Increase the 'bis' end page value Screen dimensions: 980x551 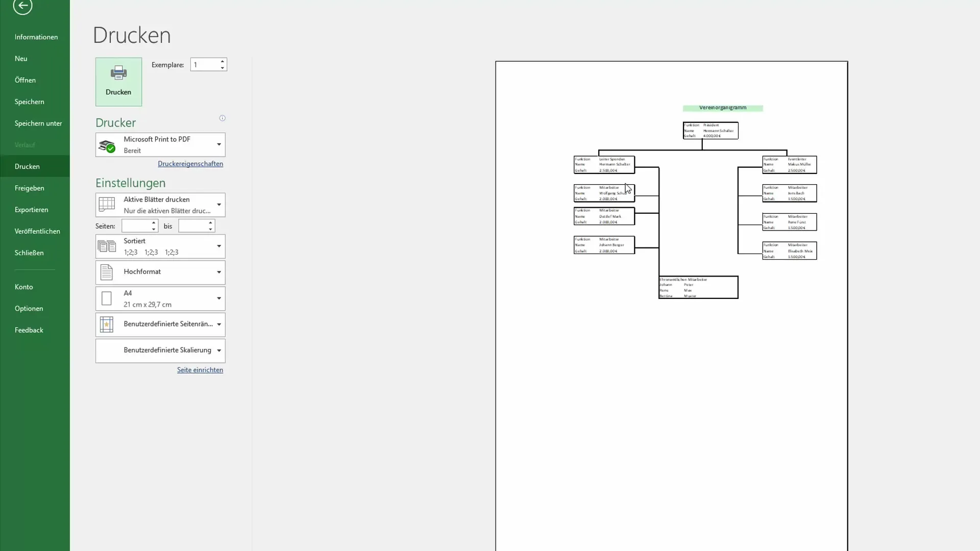coord(210,222)
